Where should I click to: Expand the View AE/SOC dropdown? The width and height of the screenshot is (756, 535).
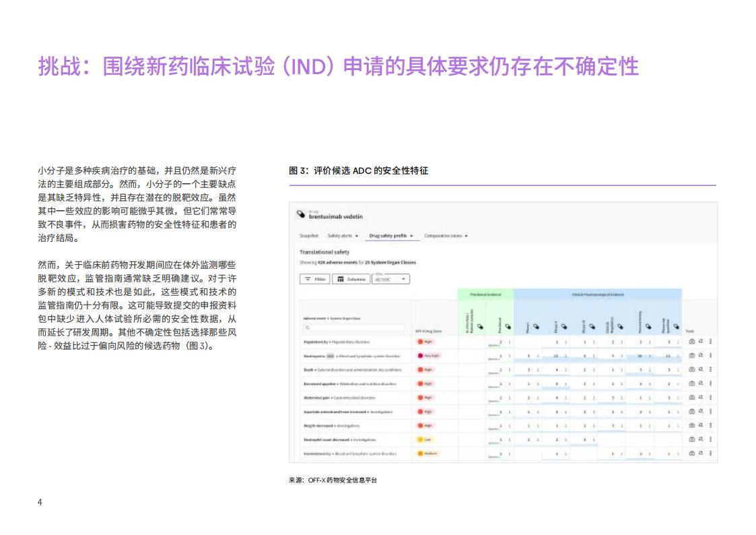pos(390,279)
